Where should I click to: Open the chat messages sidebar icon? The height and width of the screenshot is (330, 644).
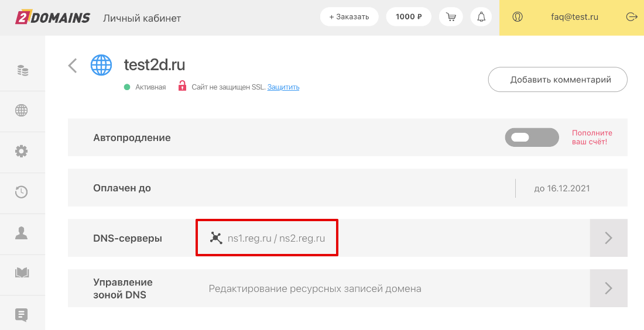click(x=22, y=314)
